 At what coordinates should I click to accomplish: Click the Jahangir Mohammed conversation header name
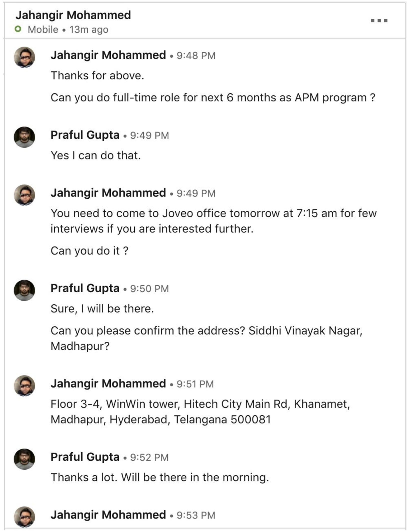coord(73,15)
